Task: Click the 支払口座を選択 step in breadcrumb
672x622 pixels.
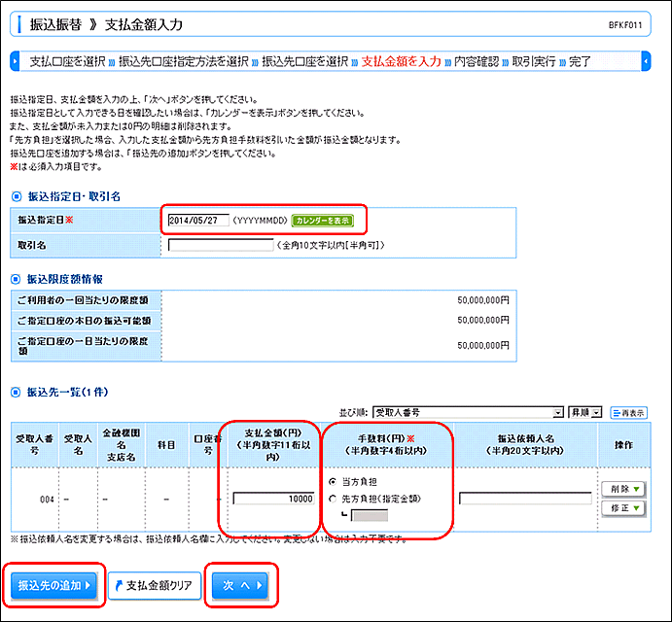Action: click(67, 61)
